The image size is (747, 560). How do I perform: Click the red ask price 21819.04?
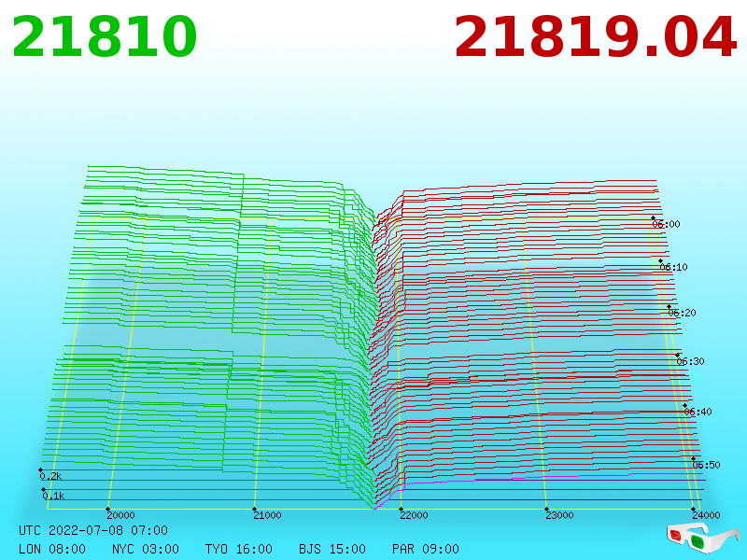click(595, 36)
